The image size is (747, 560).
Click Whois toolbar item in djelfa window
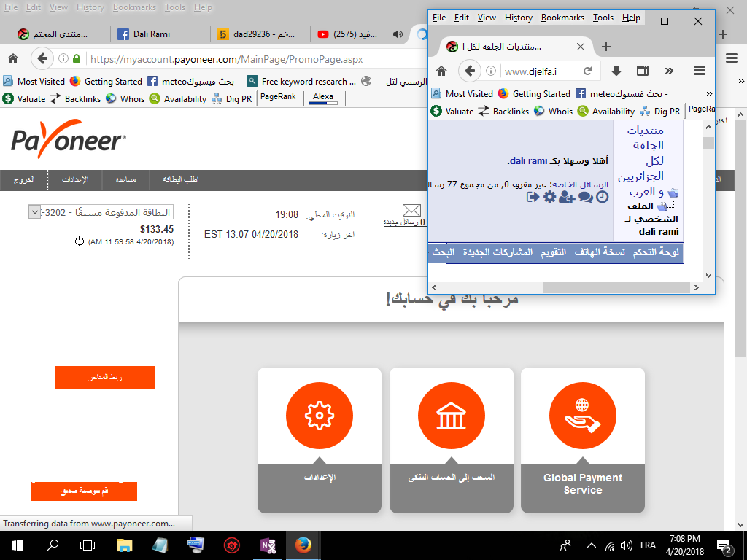(553, 112)
